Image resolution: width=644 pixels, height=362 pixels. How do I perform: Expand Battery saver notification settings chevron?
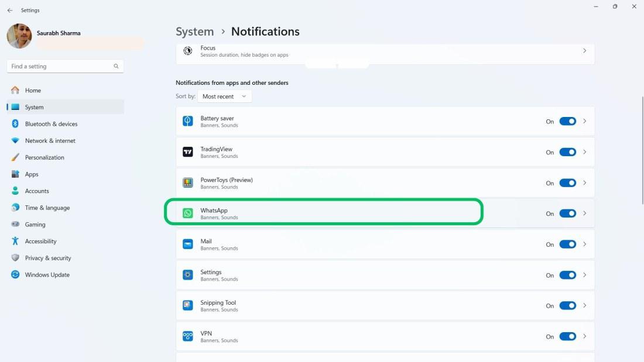(x=584, y=121)
